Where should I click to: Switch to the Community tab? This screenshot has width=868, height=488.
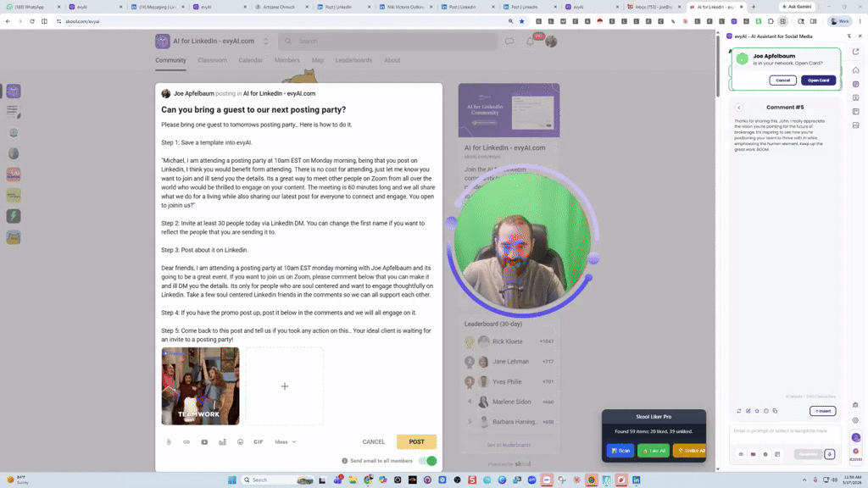tap(170, 60)
